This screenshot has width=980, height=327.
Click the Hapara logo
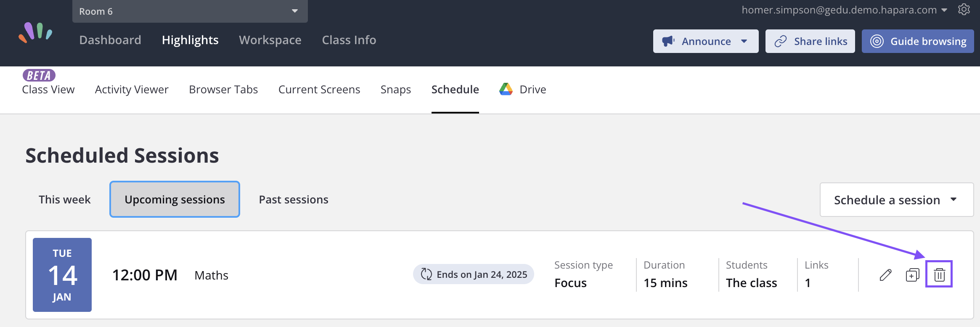click(36, 32)
